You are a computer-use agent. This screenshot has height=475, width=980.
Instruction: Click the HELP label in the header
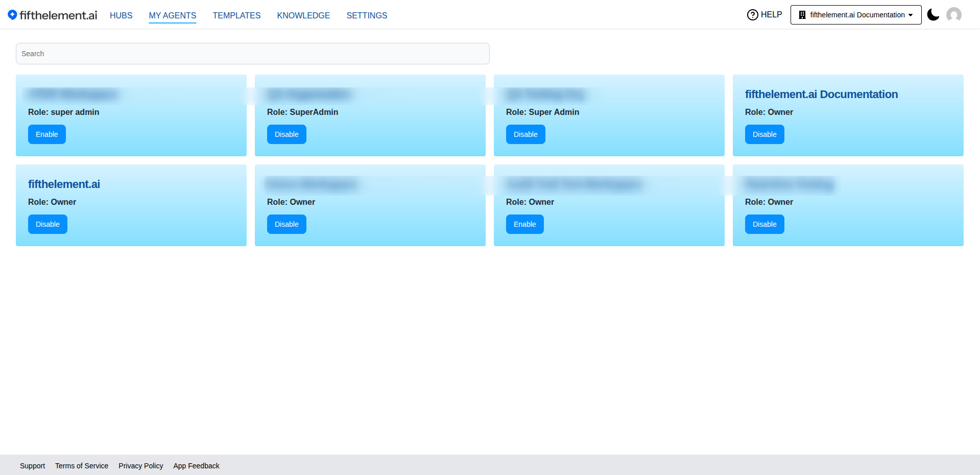click(x=771, y=15)
